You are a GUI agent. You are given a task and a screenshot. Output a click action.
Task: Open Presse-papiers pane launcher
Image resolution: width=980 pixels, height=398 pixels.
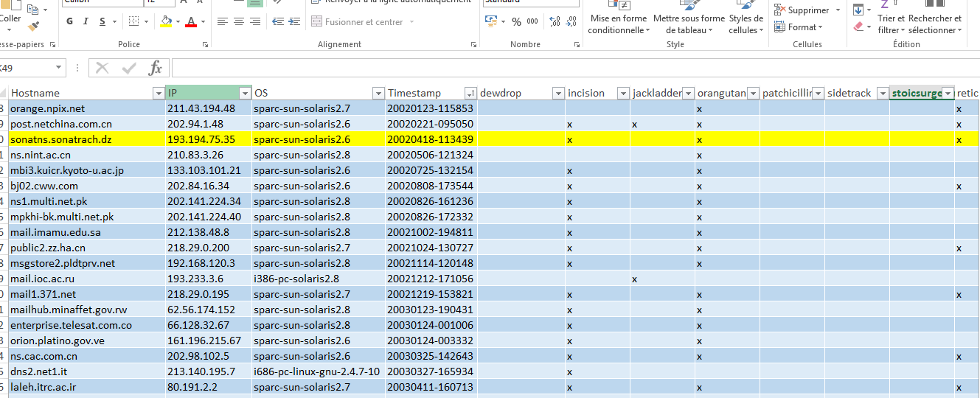[x=52, y=45]
